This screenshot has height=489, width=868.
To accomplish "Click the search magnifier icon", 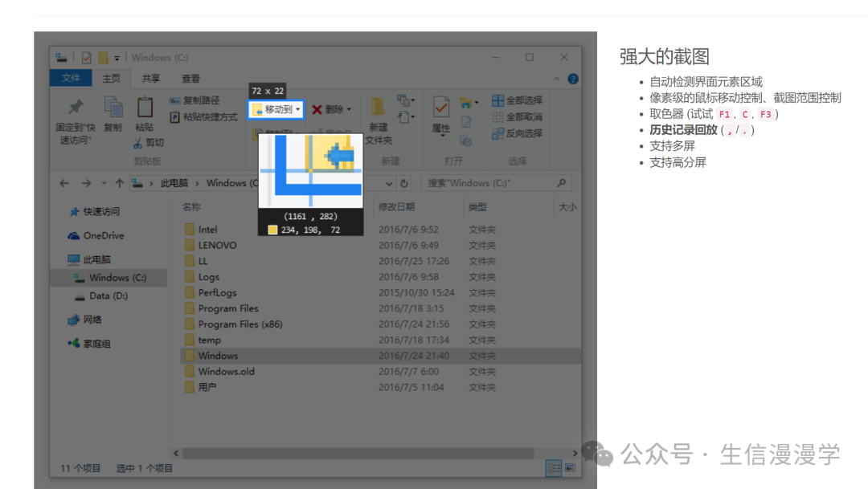I will [561, 182].
